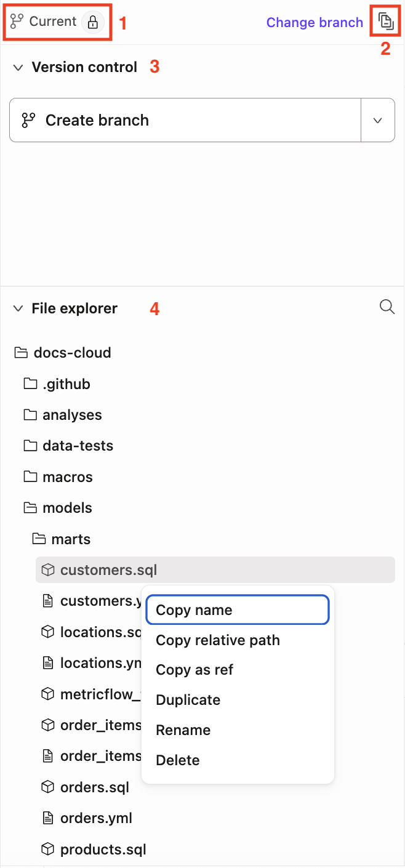Click the git branch icon beside Current
This screenshot has width=405, height=868.
click(x=15, y=21)
